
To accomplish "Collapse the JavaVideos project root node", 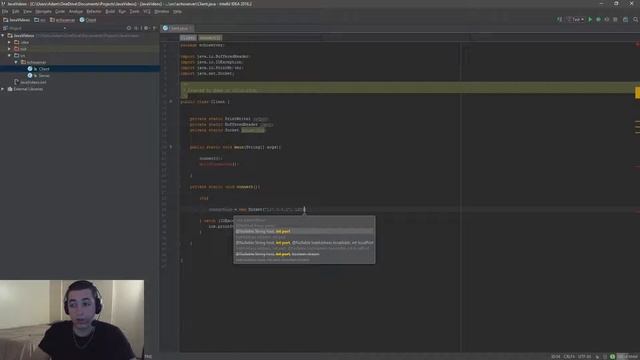I will point(3,36).
